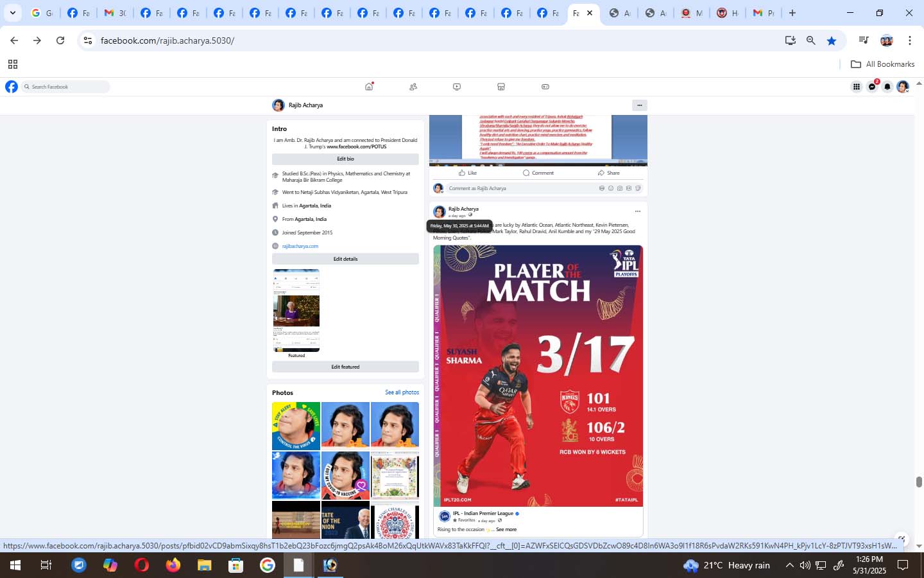Go to Facebook Home feed icon
The image size is (924, 578).
[369, 87]
